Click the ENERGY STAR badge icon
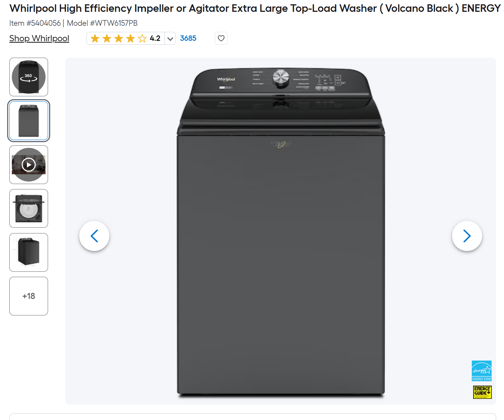 [482, 371]
